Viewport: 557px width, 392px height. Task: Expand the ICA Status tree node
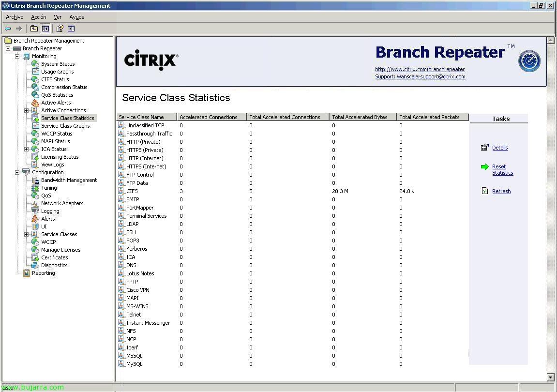tap(26, 149)
